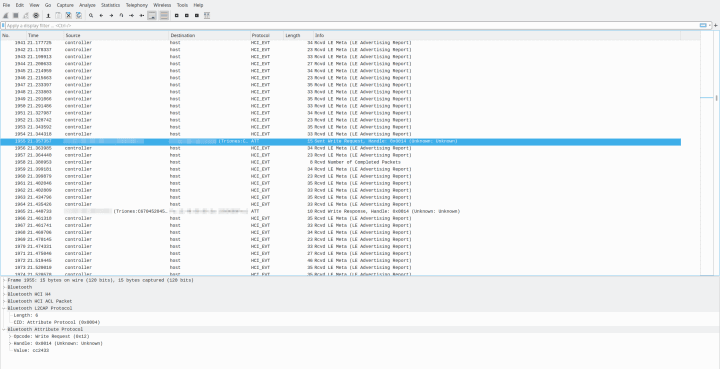Image resolution: width=720 pixels, height=369 pixels.
Task: Save this capture file
Action: [58, 16]
